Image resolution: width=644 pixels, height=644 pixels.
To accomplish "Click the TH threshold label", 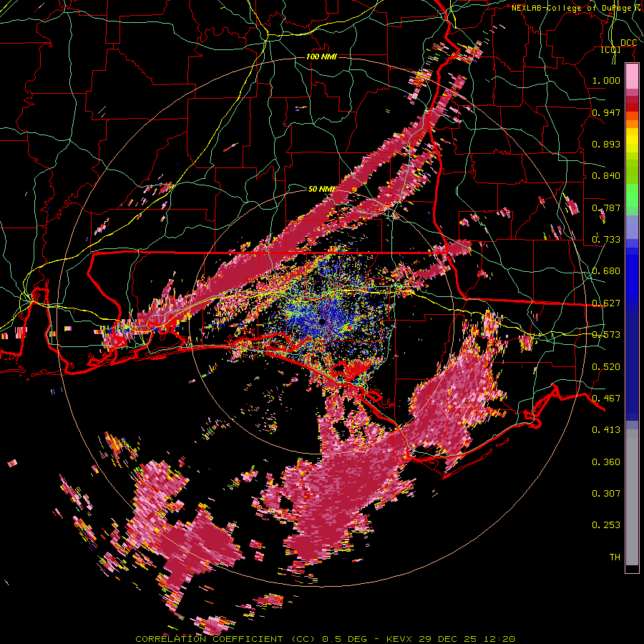I will click(615, 557).
